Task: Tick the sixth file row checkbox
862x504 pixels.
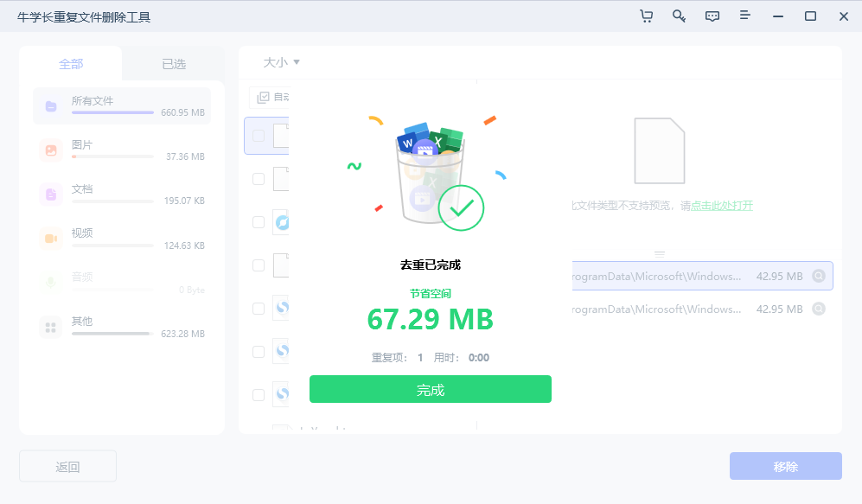Action: click(259, 352)
